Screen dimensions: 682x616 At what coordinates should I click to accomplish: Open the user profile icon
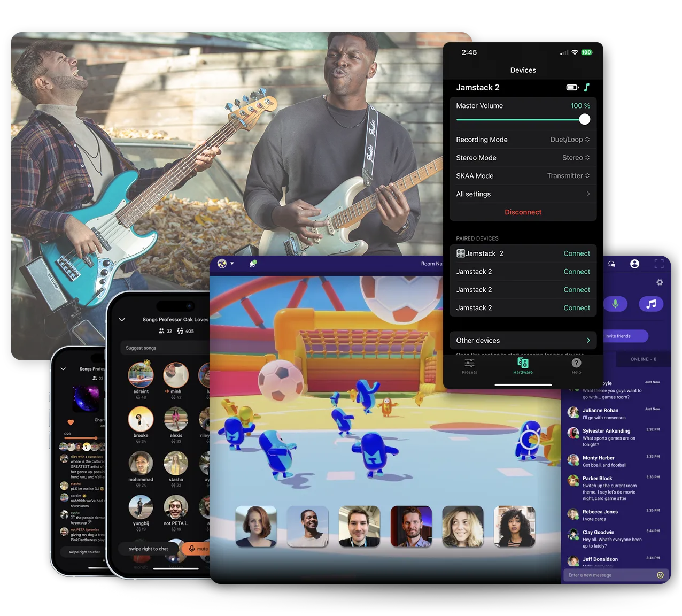[x=634, y=264]
